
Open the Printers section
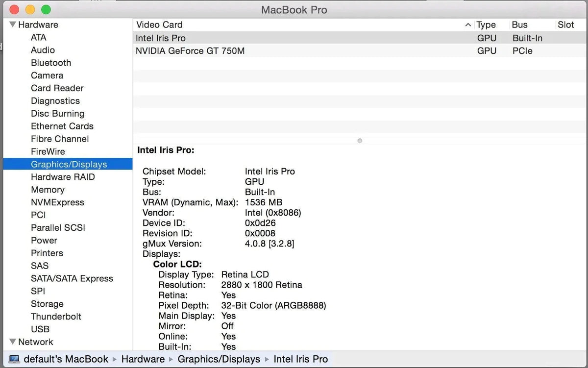(x=47, y=253)
